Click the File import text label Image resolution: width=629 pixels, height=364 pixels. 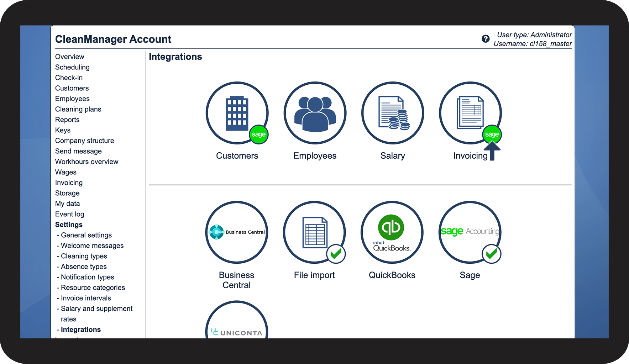(314, 275)
